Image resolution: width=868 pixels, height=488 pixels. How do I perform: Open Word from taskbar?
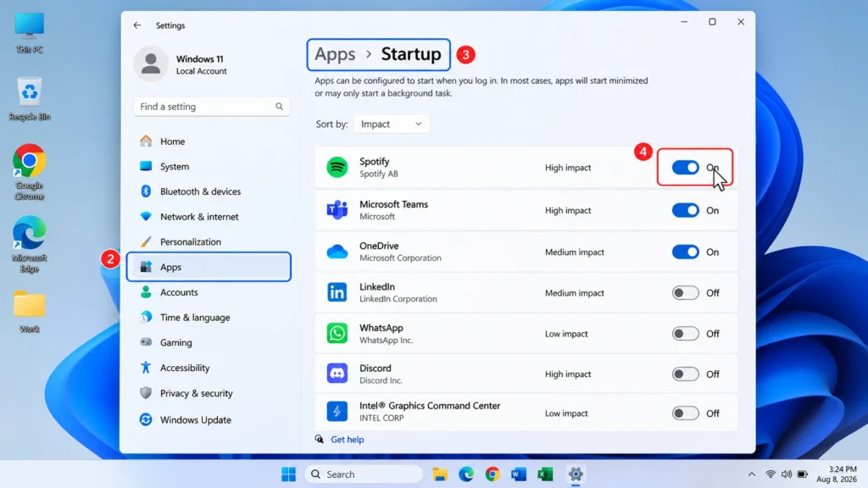[519, 474]
